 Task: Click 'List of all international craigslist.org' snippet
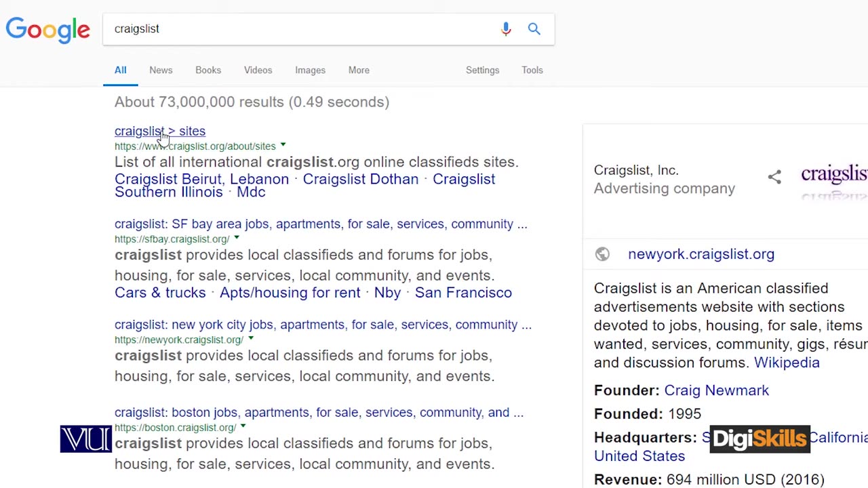pyautogui.click(x=317, y=161)
